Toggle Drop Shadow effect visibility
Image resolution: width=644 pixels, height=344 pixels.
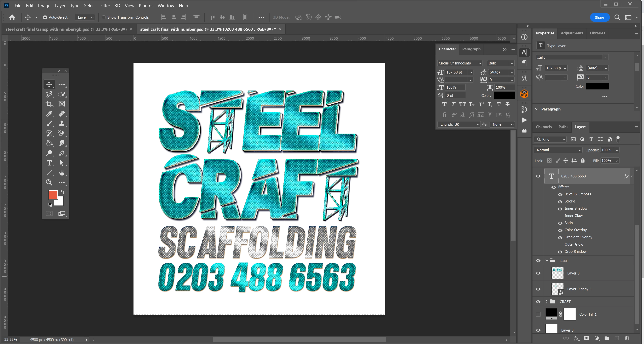(560, 252)
